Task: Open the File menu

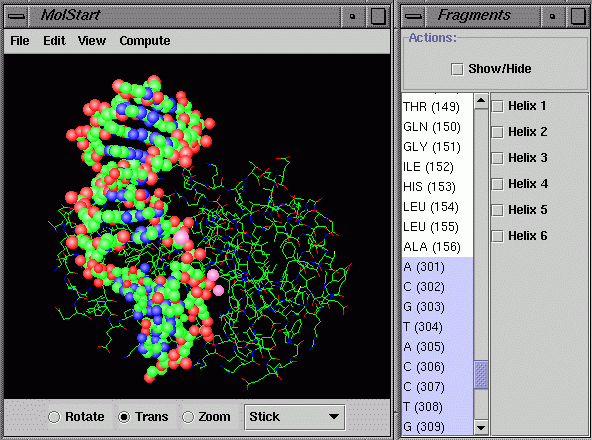Action: point(20,40)
